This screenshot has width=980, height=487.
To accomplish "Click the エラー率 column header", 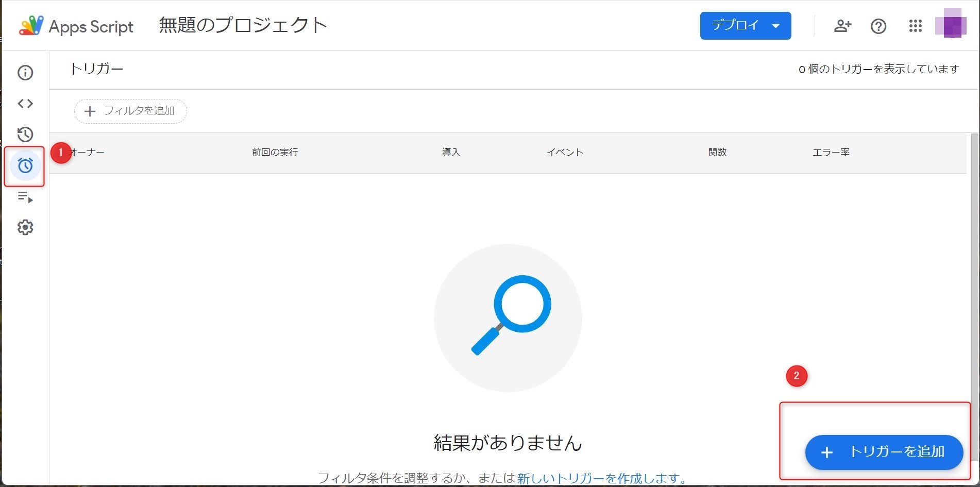I will click(831, 153).
